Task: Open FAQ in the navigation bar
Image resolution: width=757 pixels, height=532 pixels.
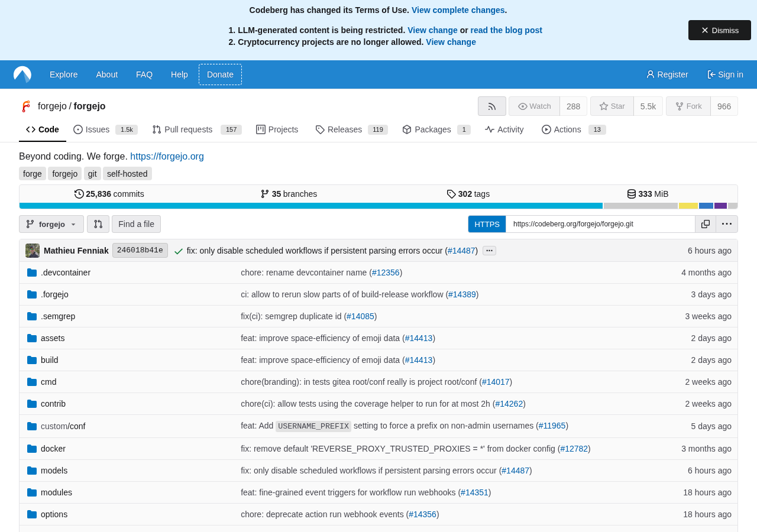Action: [144, 74]
